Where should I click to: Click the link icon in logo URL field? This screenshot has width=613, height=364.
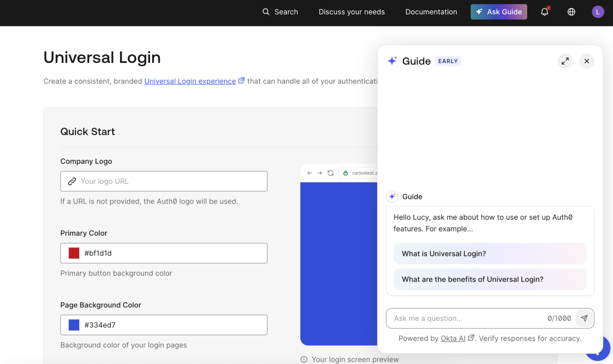click(x=72, y=181)
